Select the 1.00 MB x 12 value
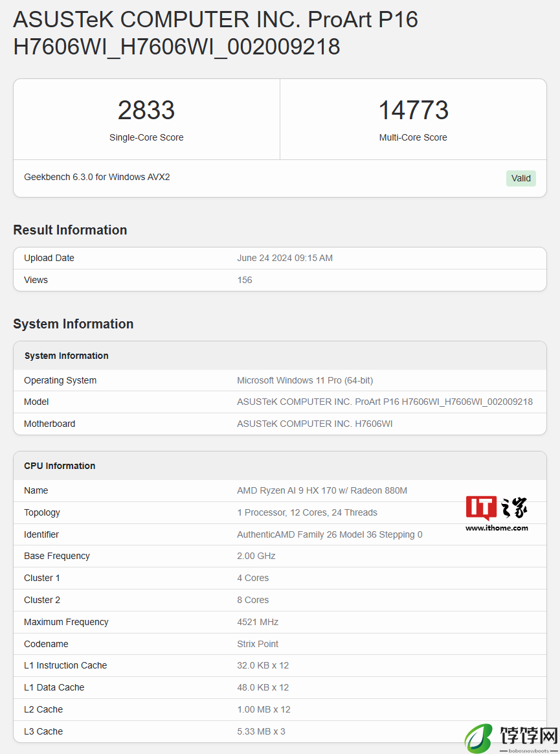 [x=264, y=709]
